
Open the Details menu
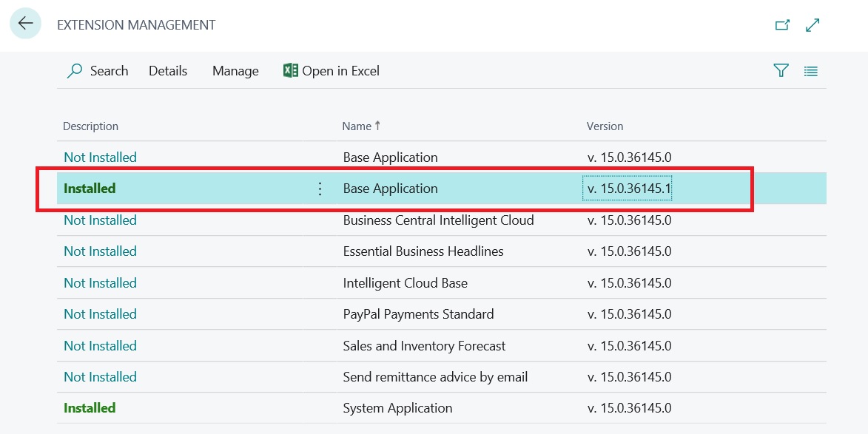point(168,71)
